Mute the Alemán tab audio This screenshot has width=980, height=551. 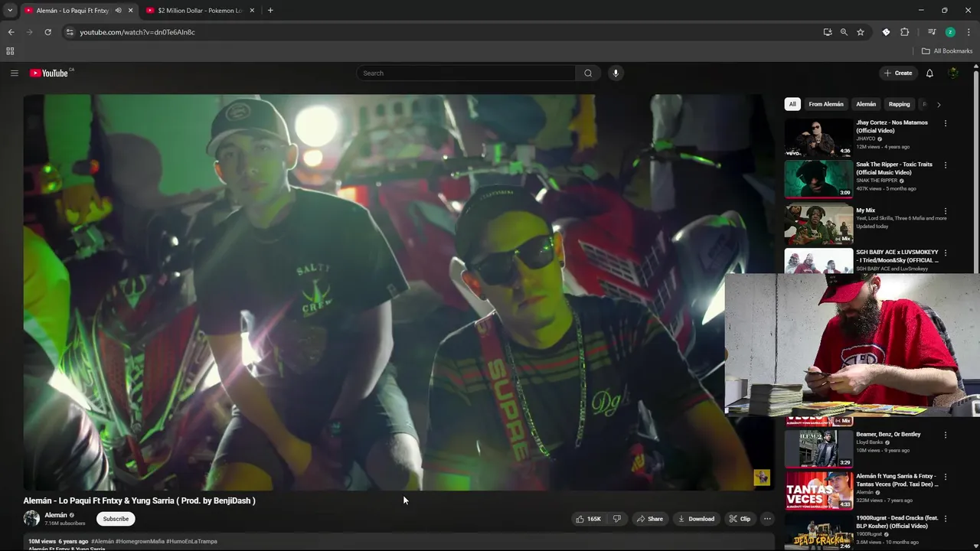click(x=118, y=11)
